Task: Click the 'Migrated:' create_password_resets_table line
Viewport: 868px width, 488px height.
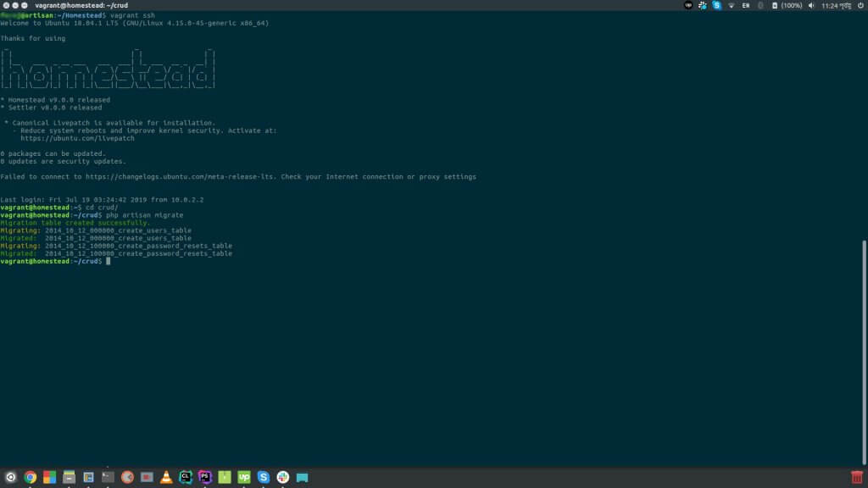Action: 116,254
